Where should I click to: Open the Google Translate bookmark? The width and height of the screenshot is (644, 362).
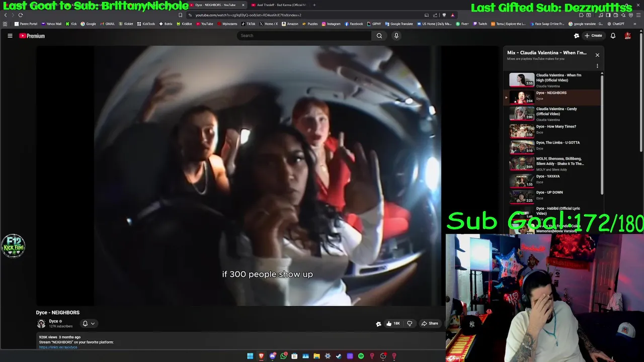399,24
